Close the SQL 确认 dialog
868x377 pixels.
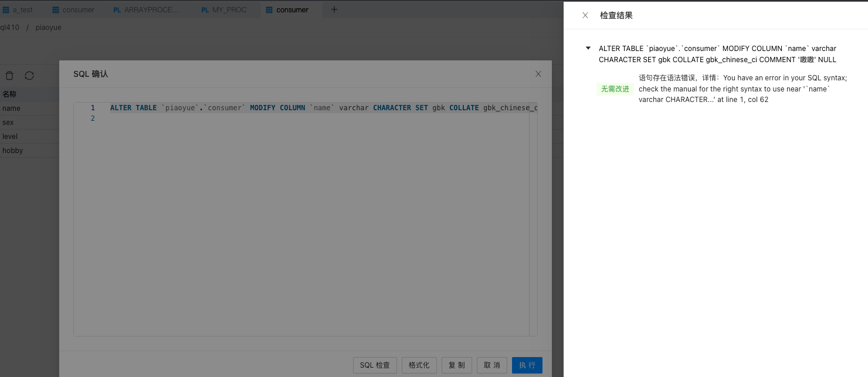click(x=538, y=74)
